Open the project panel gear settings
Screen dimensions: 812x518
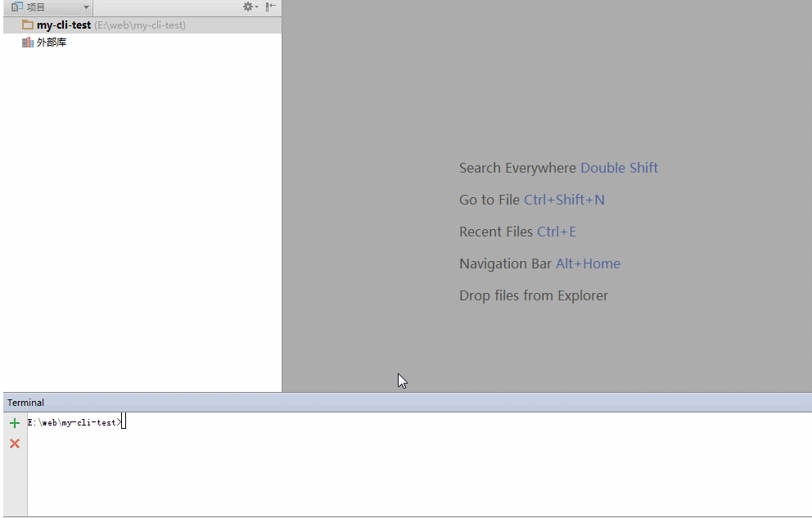click(x=250, y=7)
